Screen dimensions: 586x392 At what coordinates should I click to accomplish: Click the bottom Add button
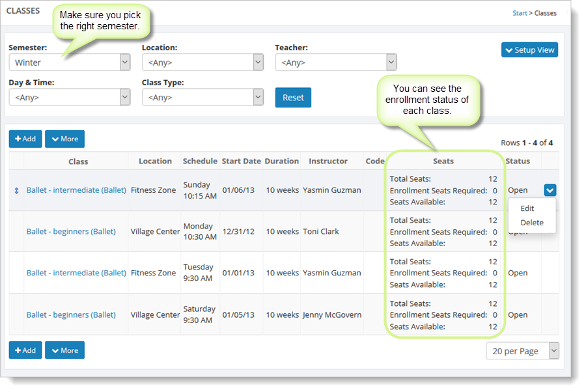click(25, 350)
